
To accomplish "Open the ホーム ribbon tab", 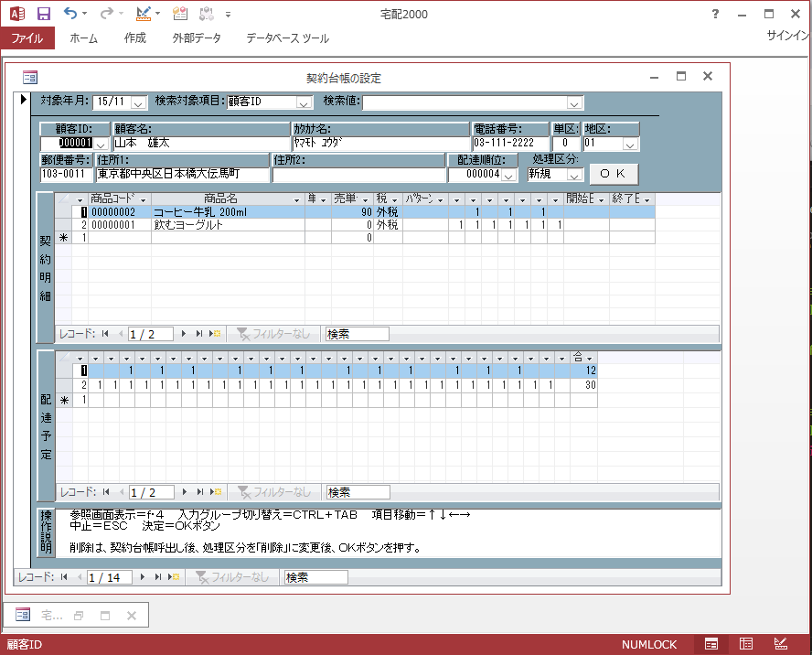I will click(84, 38).
